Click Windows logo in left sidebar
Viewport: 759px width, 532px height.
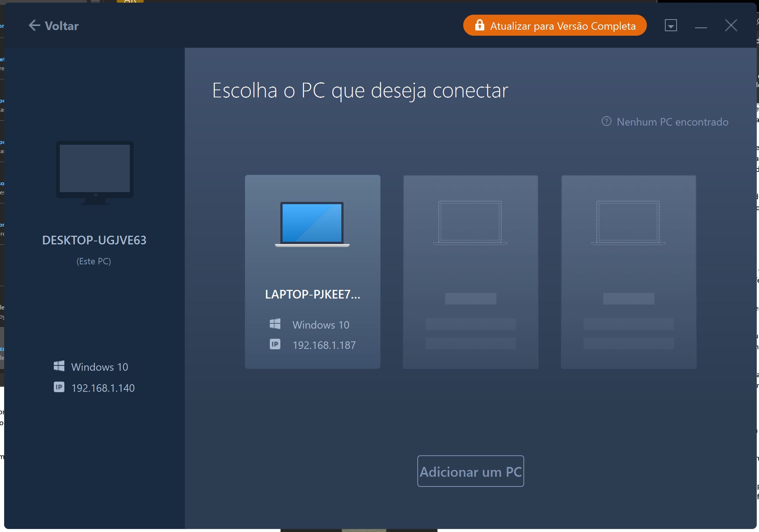click(59, 366)
